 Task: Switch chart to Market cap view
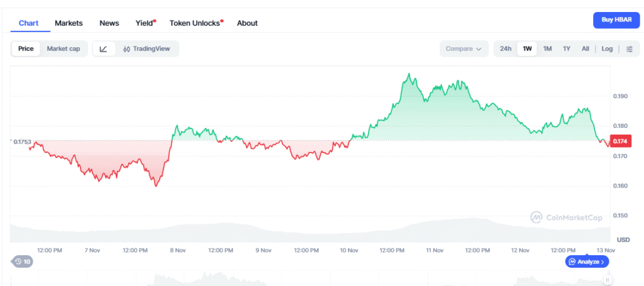pyautogui.click(x=64, y=49)
